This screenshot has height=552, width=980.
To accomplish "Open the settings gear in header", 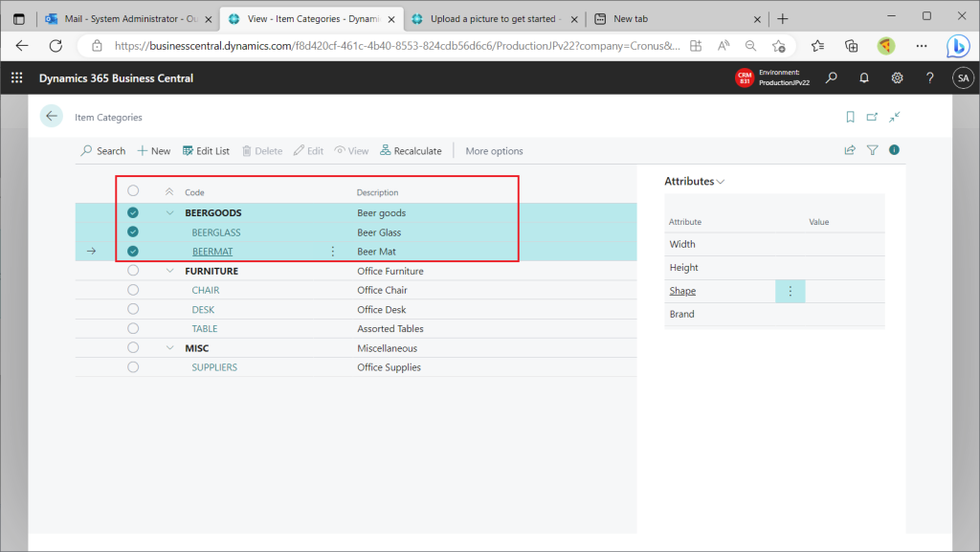I will pos(897,78).
